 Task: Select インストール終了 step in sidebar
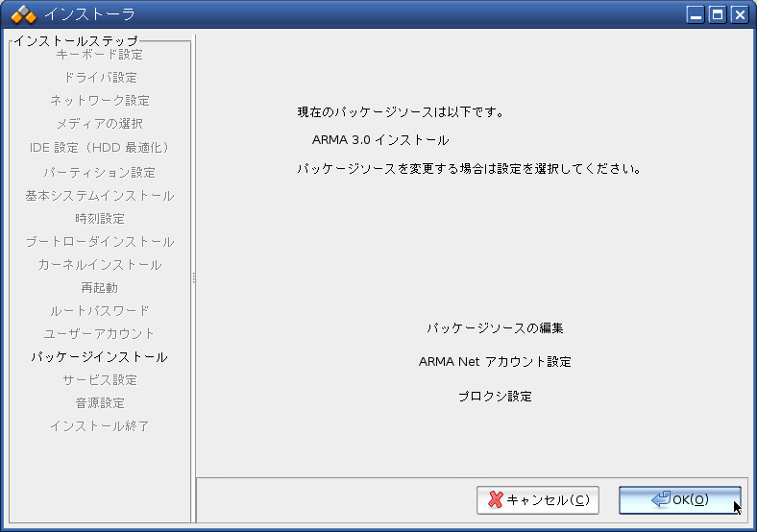click(x=99, y=426)
